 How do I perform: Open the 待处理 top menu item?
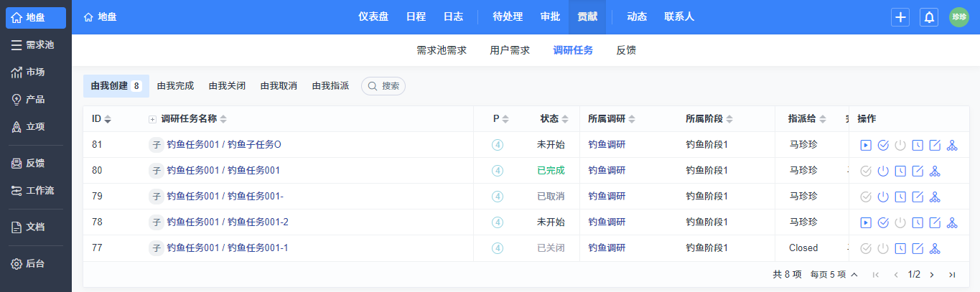coord(508,17)
